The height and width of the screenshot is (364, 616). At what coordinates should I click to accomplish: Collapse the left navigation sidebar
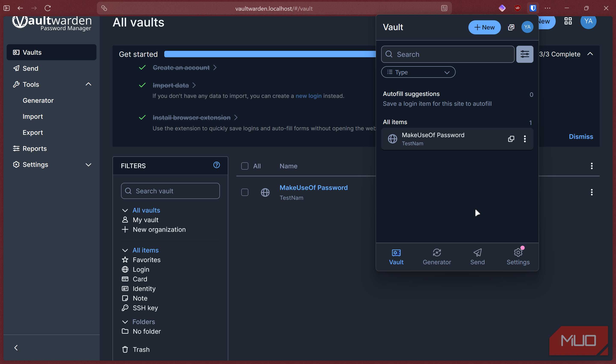[x=16, y=348]
